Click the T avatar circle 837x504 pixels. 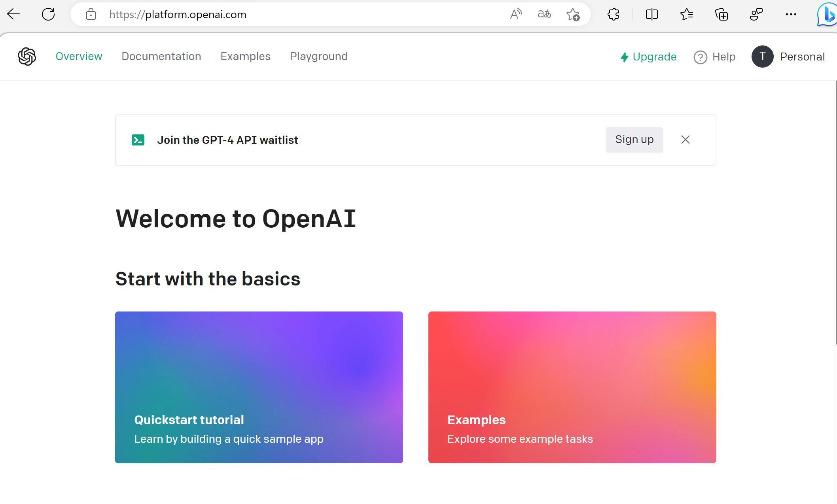[x=763, y=57]
